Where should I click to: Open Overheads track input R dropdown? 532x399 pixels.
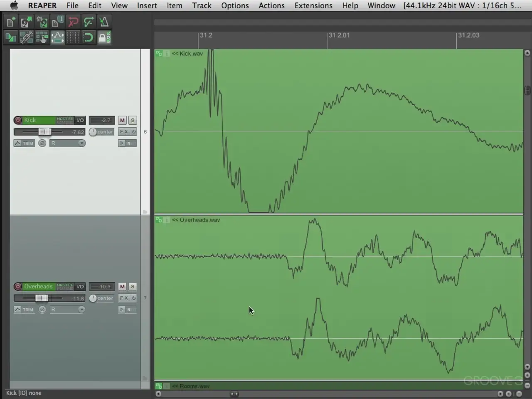pos(67,309)
